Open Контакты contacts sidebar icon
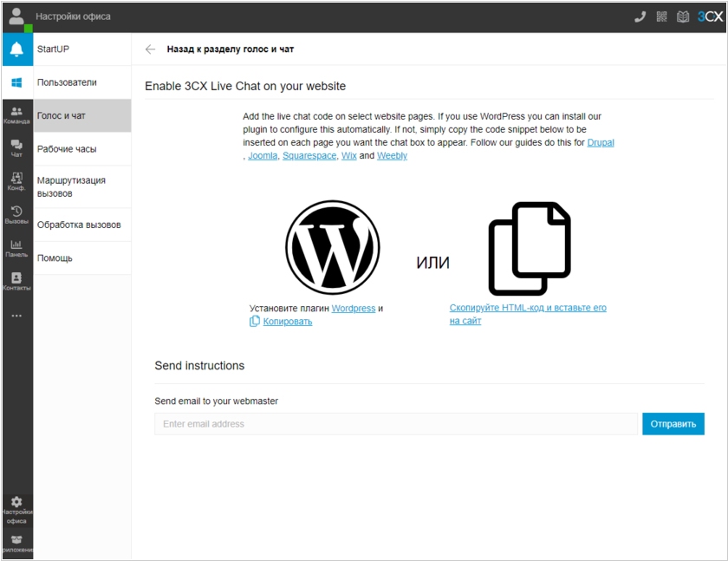728x561 pixels. [x=16, y=282]
